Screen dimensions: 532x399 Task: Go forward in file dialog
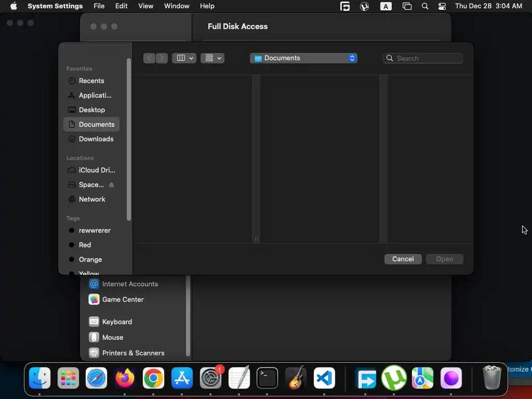(x=162, y=58)
